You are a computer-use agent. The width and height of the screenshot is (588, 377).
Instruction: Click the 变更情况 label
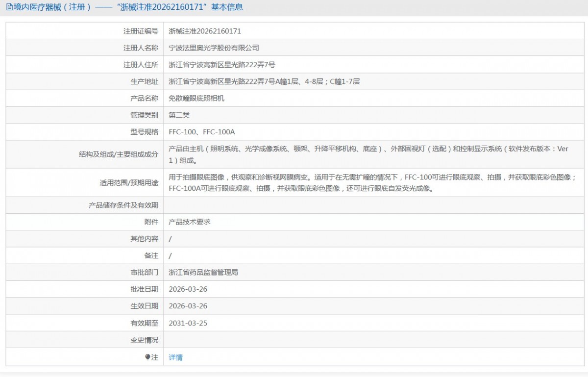(144, 340)
